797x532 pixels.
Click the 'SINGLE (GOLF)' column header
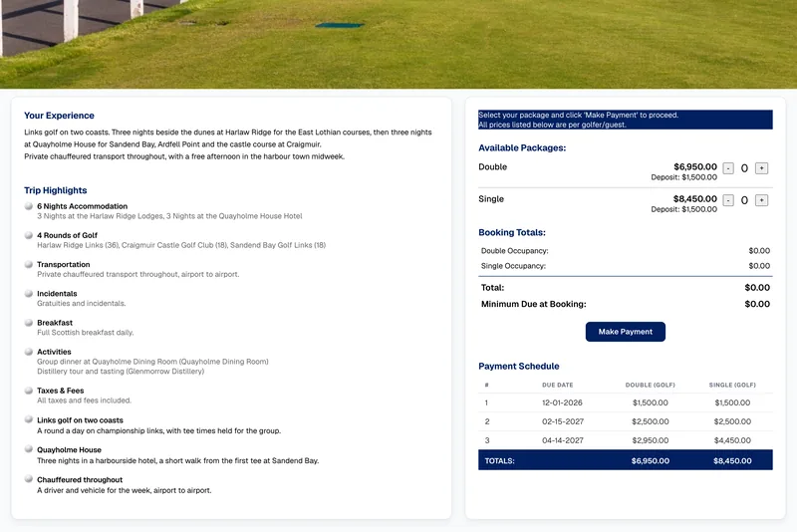point(732,385)
